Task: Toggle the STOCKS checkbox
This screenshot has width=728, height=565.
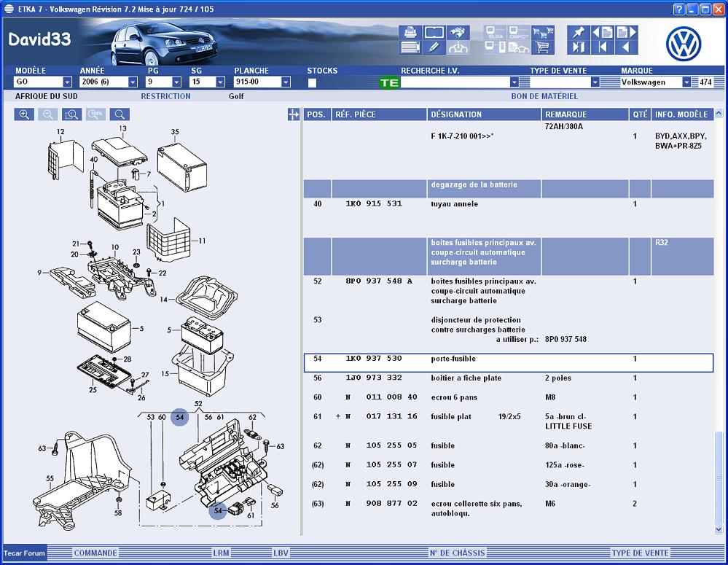Action: coord(312,82)
